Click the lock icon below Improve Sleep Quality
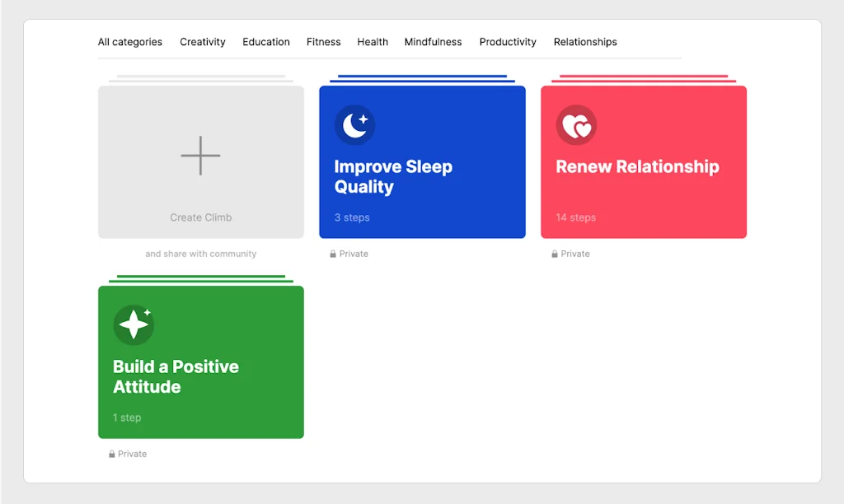Screen dimensions: 844x504 [333, 254]
